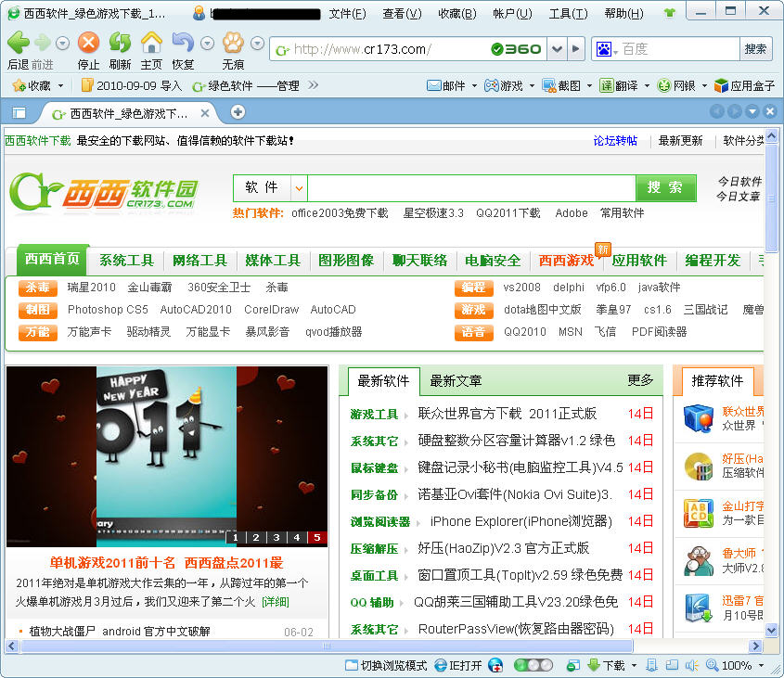Click the green 搜索 button on the page

coord(665,187)
